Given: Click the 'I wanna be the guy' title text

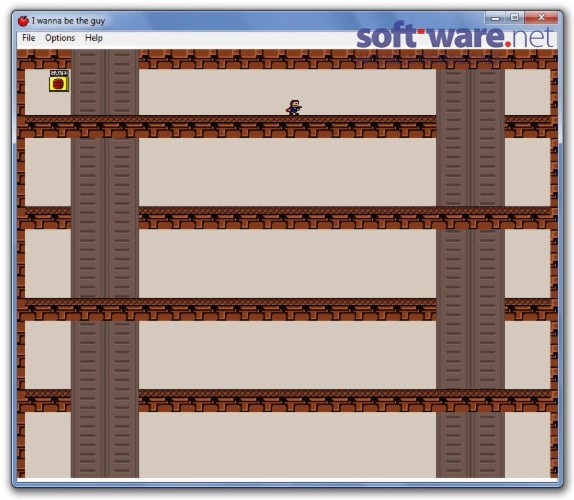Looking at the screenshot, I should pyautogui.click(x=68, y=21).
